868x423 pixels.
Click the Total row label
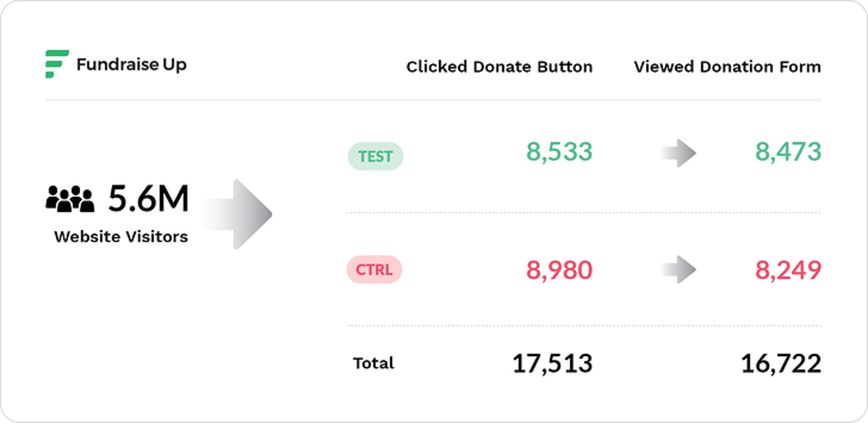373,363
